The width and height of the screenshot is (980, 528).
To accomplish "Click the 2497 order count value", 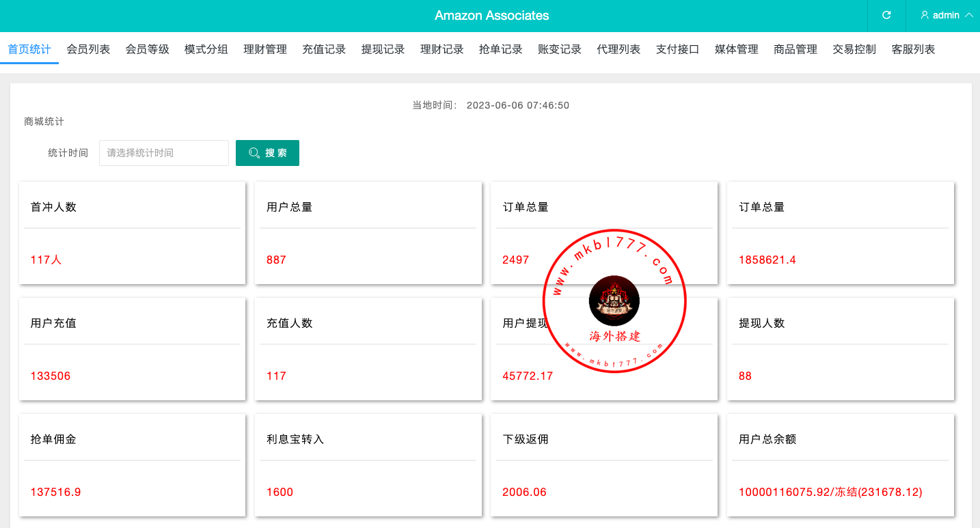I will click(x=516, y=260).
